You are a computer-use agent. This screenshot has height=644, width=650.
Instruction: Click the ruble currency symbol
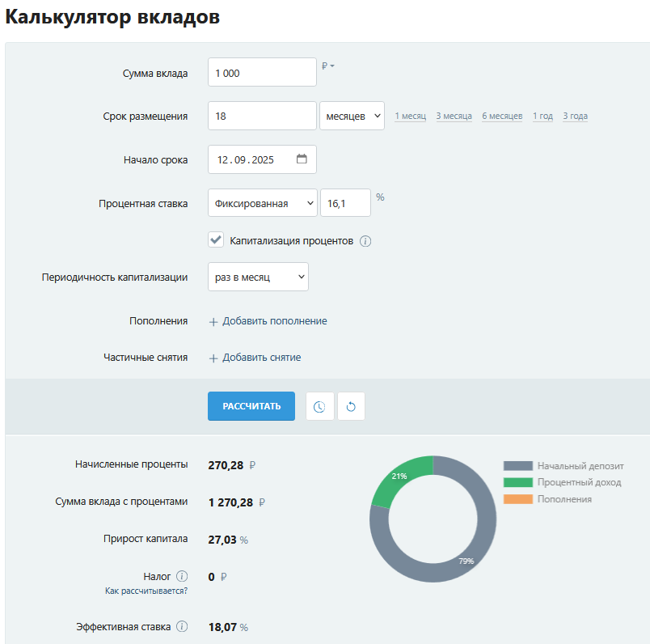coord(326,66)
